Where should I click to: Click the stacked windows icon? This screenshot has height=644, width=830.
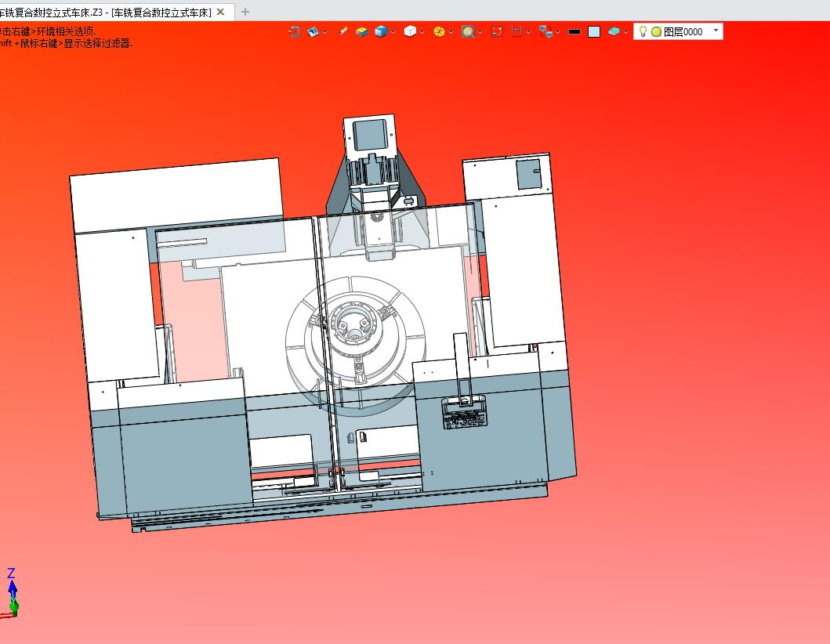point(545,32)
